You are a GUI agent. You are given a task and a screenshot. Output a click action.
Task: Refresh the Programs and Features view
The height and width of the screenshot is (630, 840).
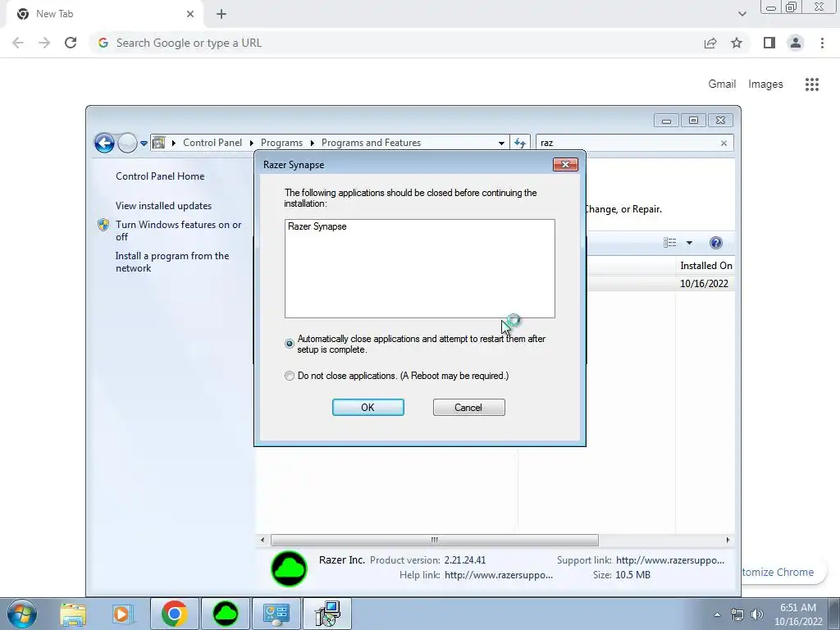(x=519, y=143)
